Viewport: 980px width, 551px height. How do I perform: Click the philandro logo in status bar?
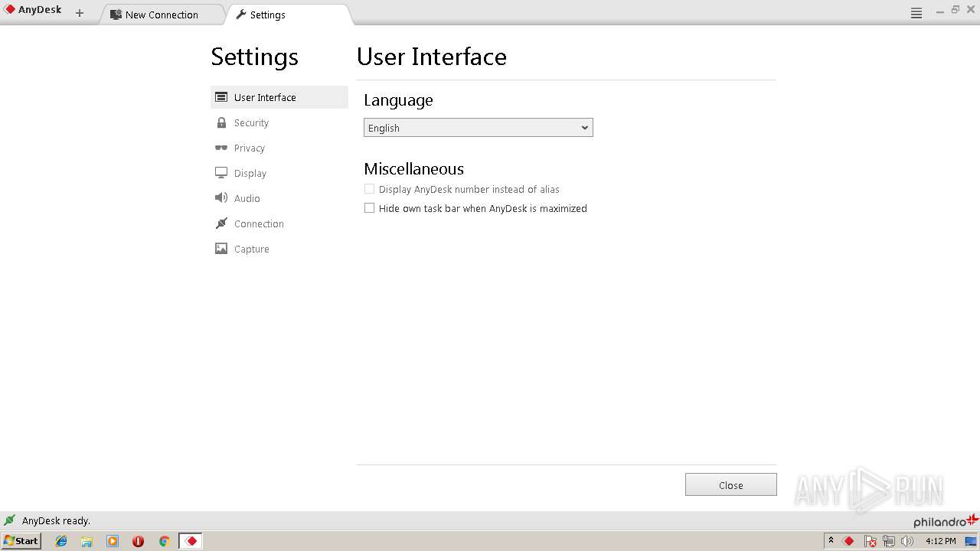946,521
